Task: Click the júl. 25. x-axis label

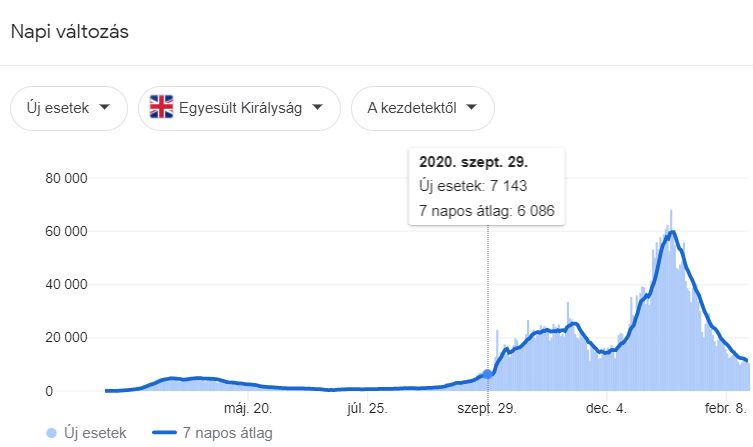Action: [x=367, y=407]
